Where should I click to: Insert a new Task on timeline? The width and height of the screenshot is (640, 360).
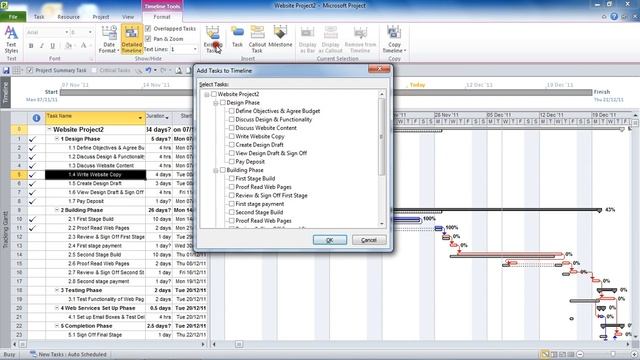237,37
